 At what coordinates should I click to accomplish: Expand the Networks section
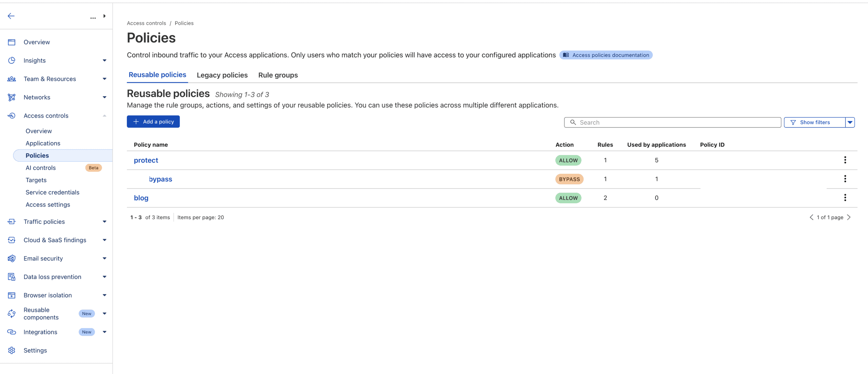[104, 97]
